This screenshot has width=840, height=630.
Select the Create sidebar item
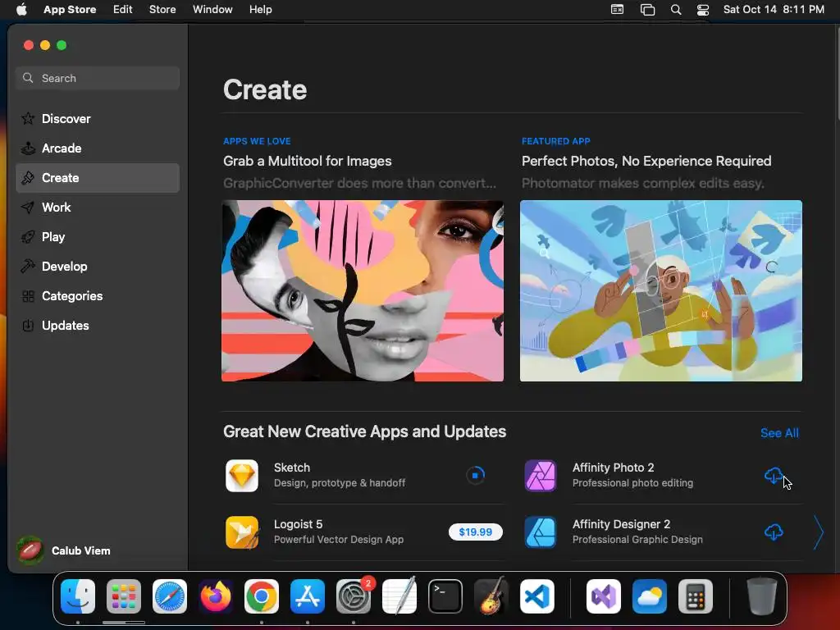coord(98,178)
